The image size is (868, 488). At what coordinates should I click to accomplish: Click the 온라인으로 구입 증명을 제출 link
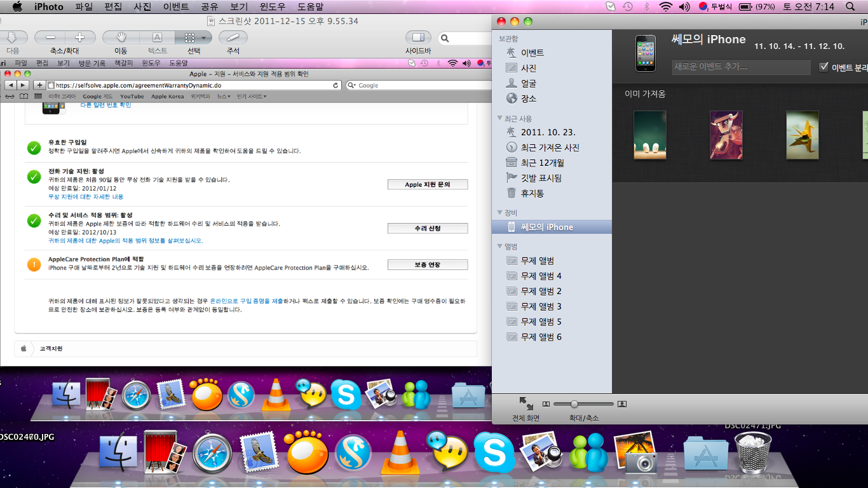pyautogui.click(x=247, y=301)
